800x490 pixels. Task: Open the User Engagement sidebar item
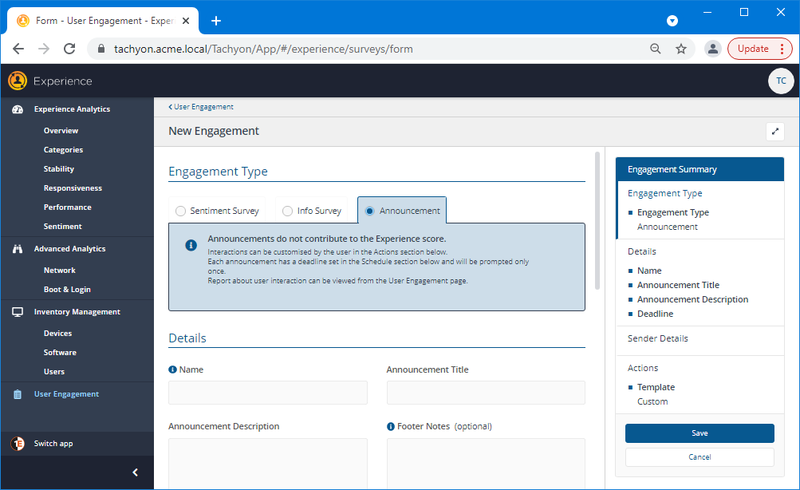66,394
